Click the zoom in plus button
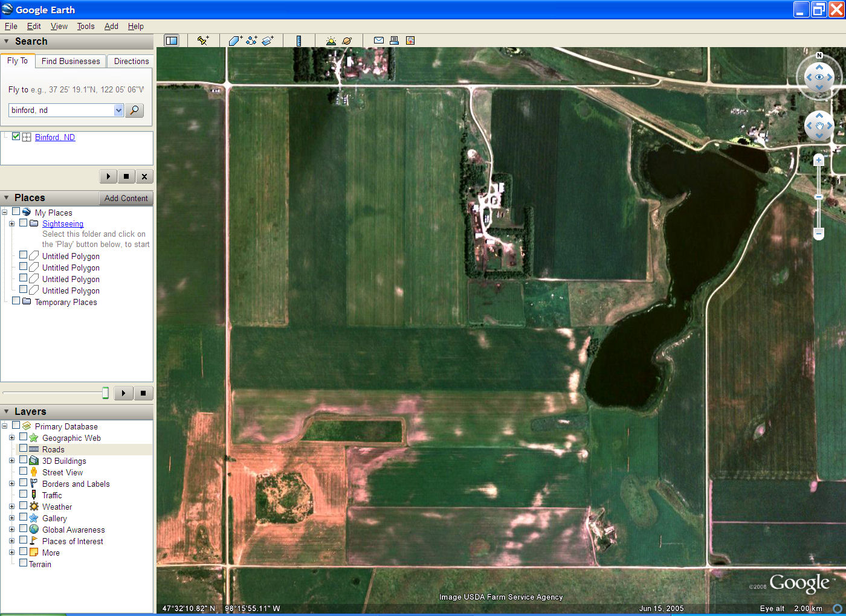The width and height of the screenshot is (846, 616). click(x=819, y=160)
